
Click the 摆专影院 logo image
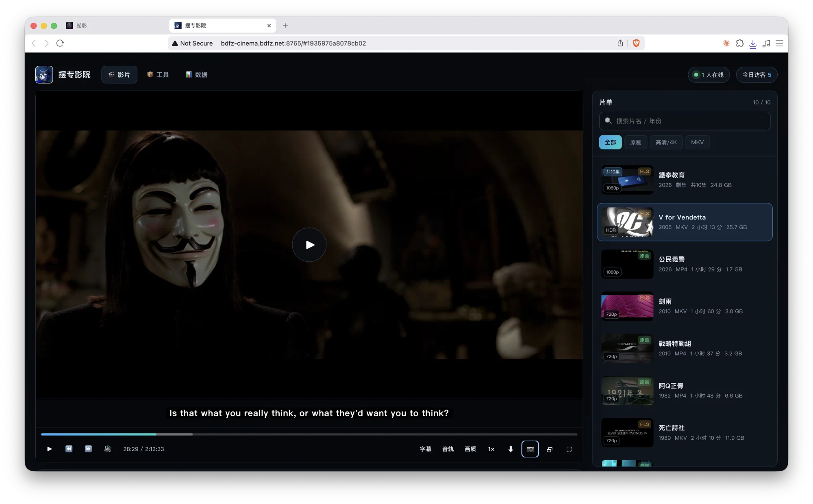click(x=44, y=75)
